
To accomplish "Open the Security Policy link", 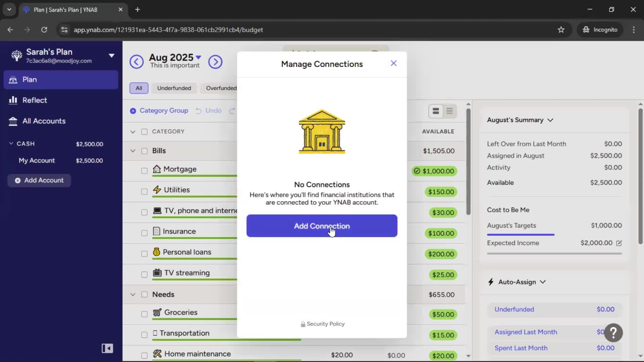I will (x=323, y=324).
